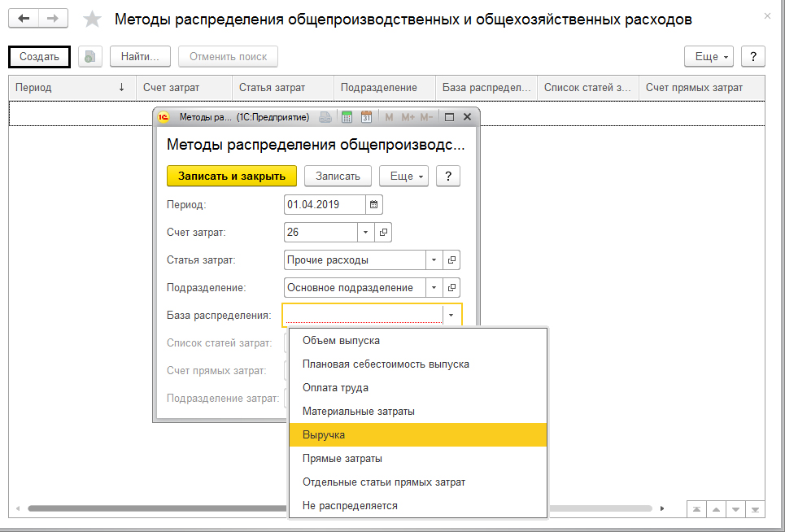Click into the Период date field
The height and width of the screenshot is (532, 785).
click(325, 205)
